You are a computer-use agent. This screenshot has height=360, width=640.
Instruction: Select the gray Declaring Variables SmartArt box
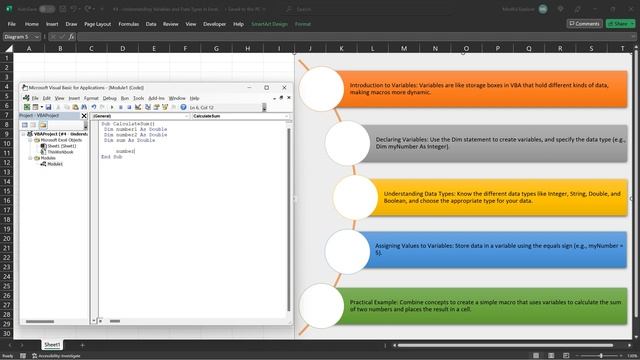click(495, 143)
